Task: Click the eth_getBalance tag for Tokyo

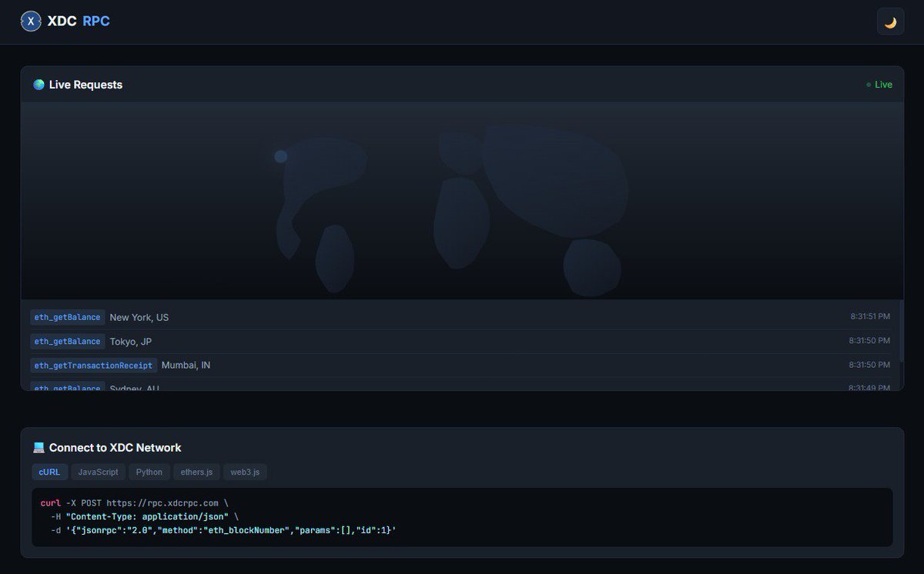Action: click(x=68, y=341)
